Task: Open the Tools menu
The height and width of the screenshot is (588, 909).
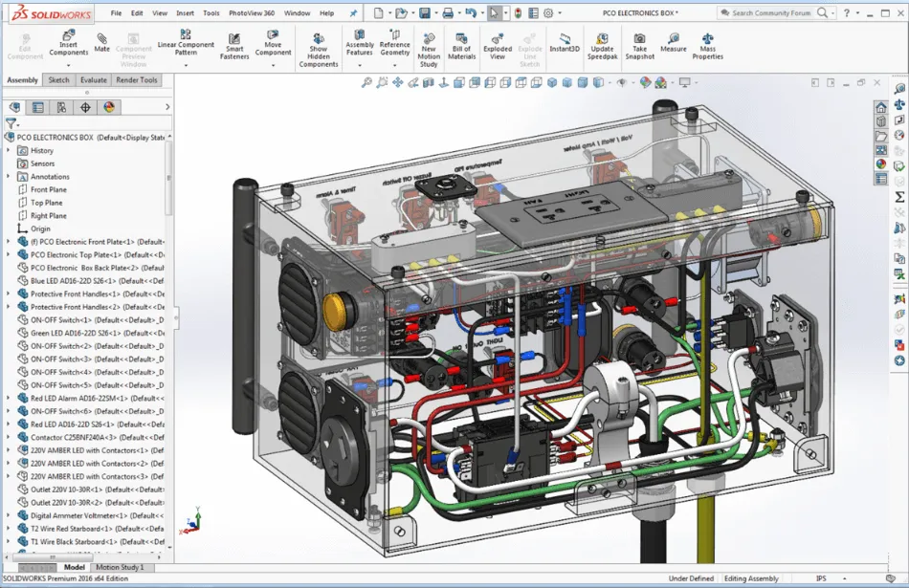Action: pyautogui.click(x=211, y=12)
